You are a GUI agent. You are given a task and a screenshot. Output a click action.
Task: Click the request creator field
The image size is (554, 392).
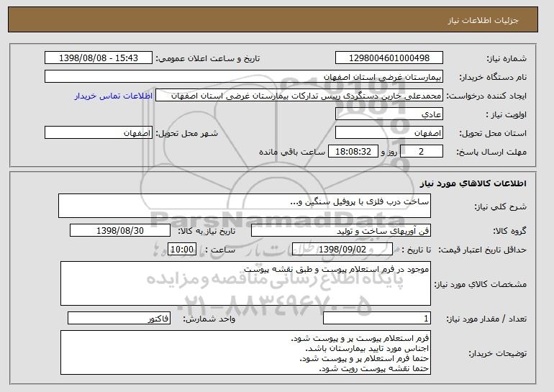click(x=299, y=96)
